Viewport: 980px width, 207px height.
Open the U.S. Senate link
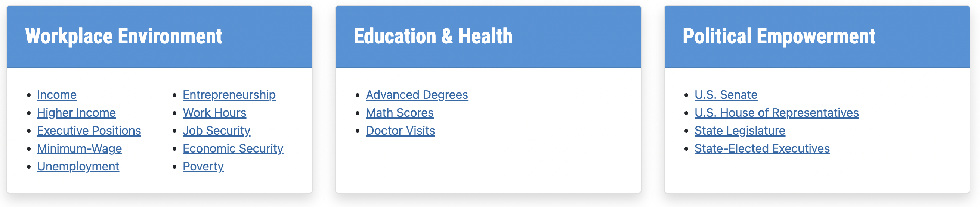[x=726, y=95]
